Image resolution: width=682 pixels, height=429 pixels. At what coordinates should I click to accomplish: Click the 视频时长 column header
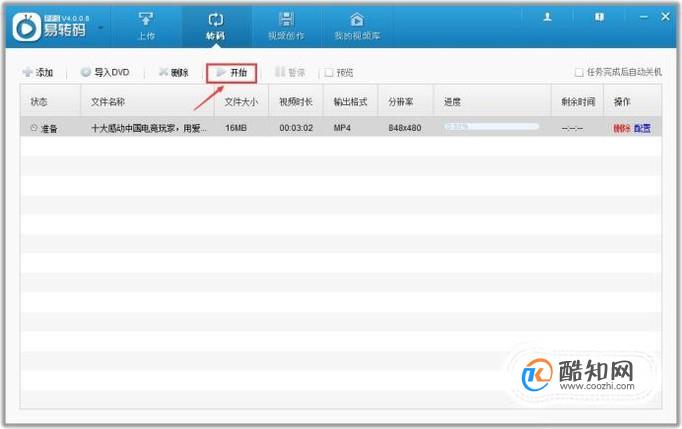296,102
